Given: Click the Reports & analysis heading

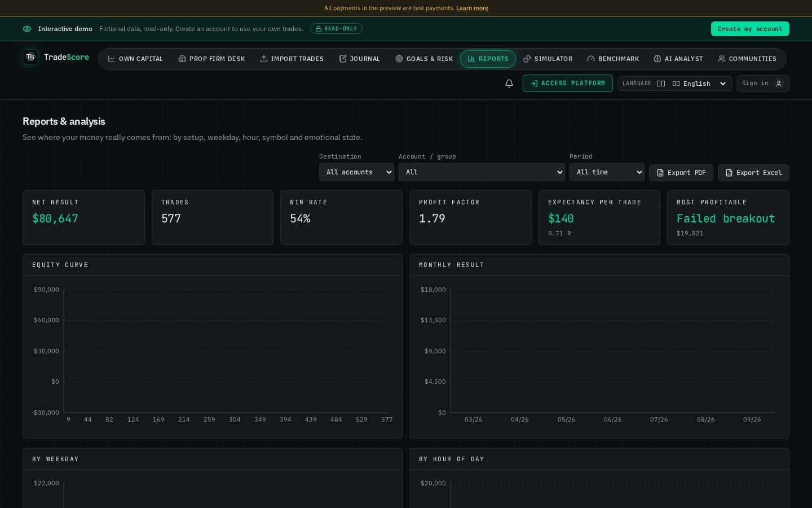Looking at the screenshot, I should click(64, 121).
